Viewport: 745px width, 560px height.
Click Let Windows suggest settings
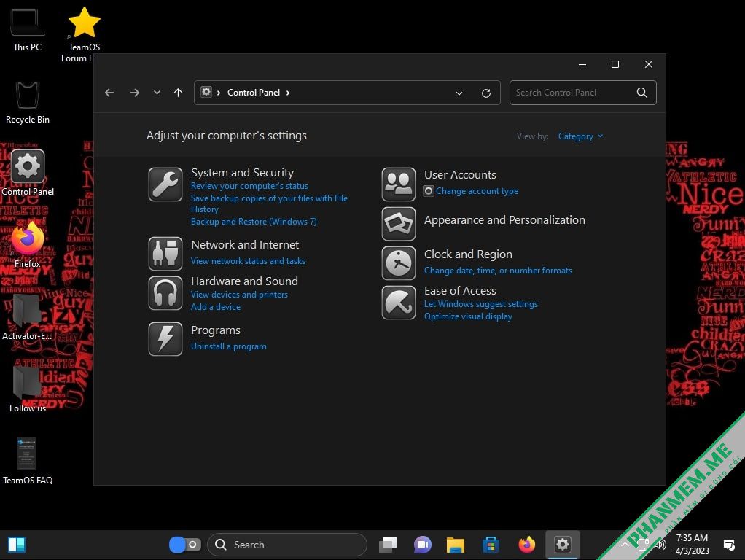(481, 304)
